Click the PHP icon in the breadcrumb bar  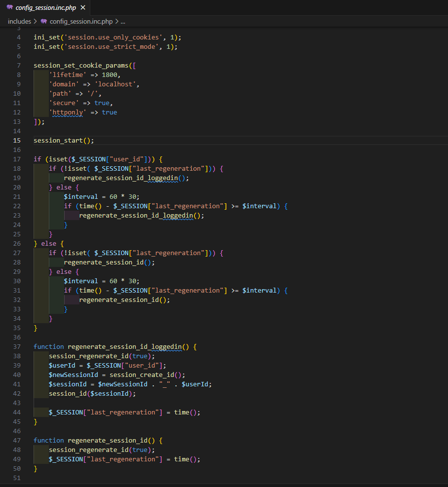(44, 22)
